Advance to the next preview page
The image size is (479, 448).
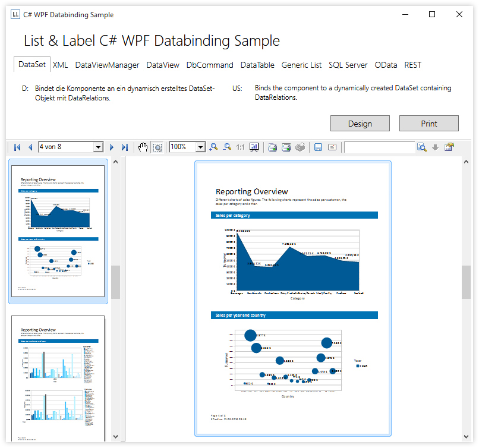pyautogui.click(x=112, y=147)
